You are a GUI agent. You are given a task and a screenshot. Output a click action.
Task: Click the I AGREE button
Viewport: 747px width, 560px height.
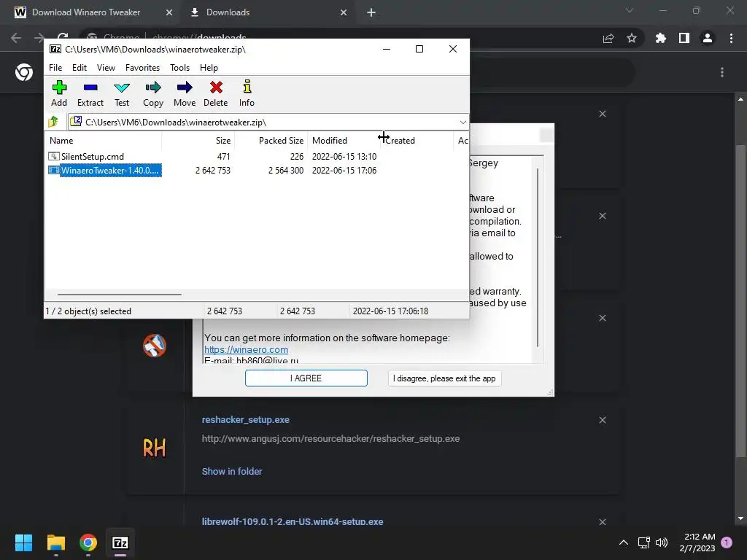[306, 378]
